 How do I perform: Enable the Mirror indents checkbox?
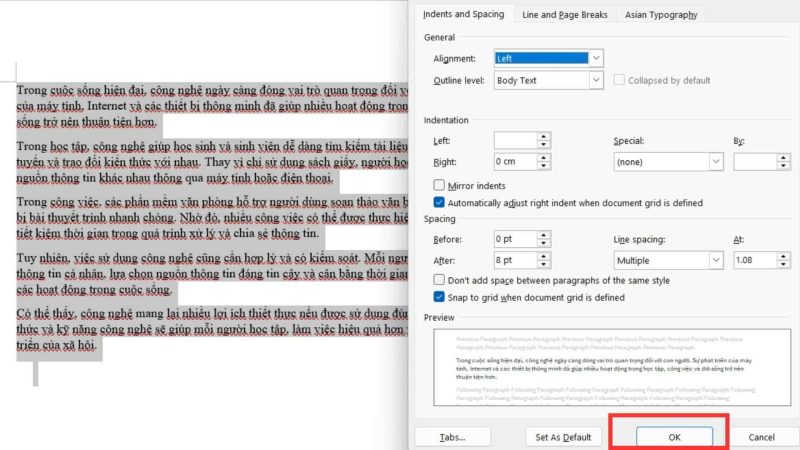(439, 185)
